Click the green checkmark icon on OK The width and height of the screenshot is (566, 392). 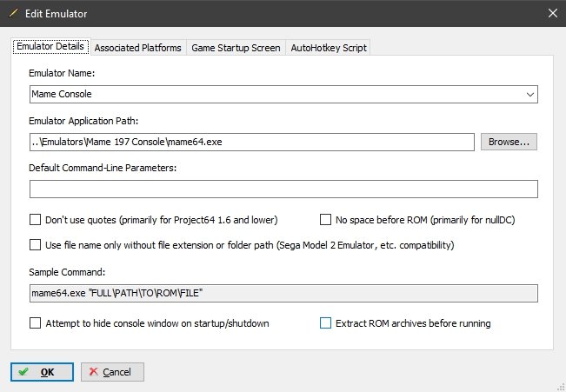coord(23,372)
